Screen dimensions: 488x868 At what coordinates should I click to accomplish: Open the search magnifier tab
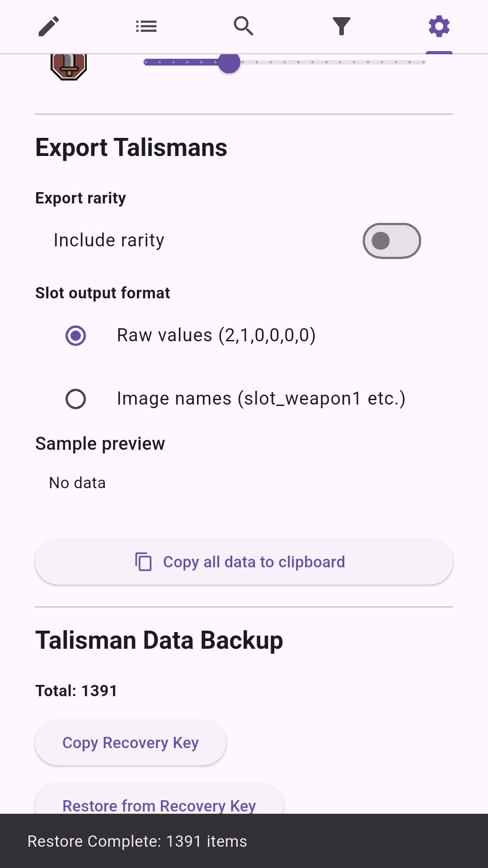[x=244, y=26]
